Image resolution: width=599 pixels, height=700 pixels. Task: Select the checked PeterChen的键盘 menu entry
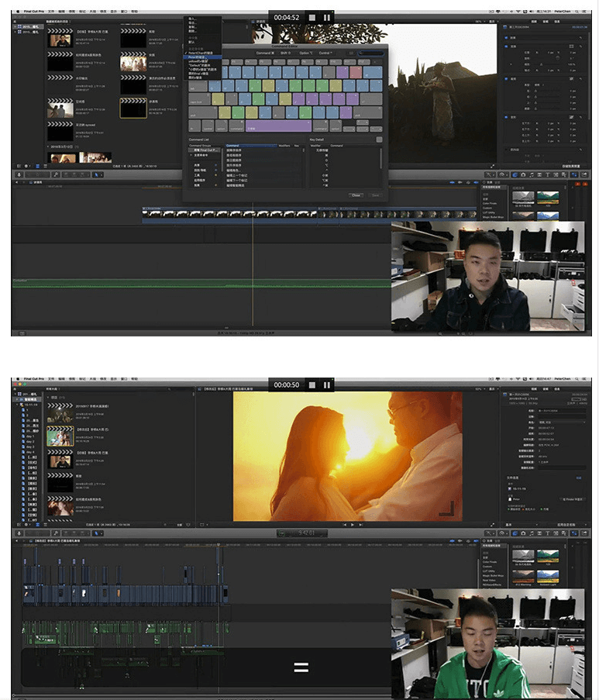[x=201, y=53]
